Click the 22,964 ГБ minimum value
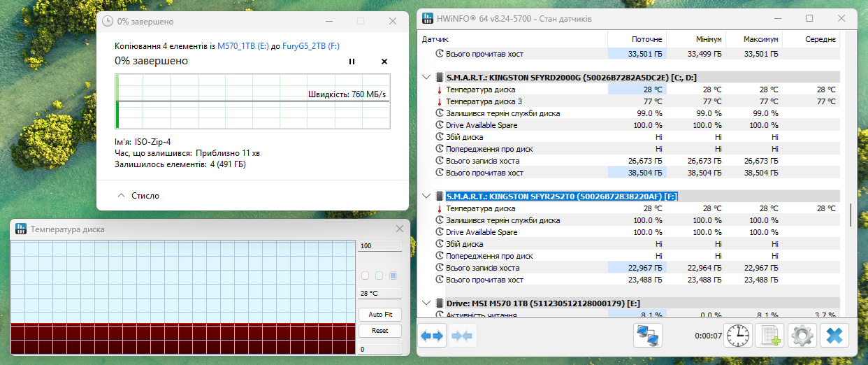 704,268
